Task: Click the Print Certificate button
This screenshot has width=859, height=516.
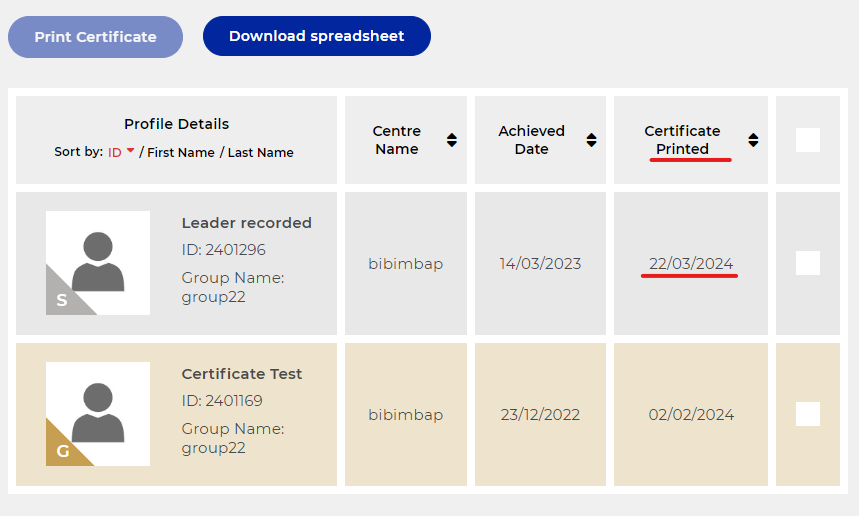Action: (95, 37)
